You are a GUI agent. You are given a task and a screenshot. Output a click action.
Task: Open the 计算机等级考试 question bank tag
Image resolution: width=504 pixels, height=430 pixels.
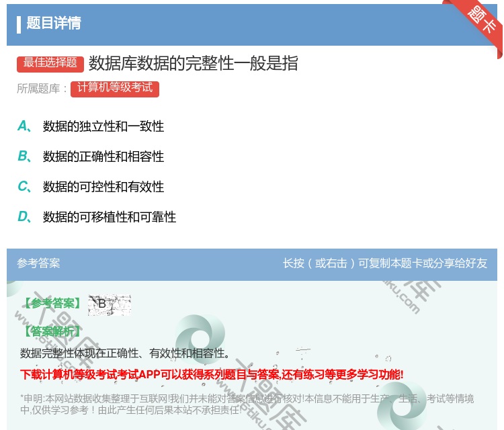pyautogui.click(x=115, y=89)
